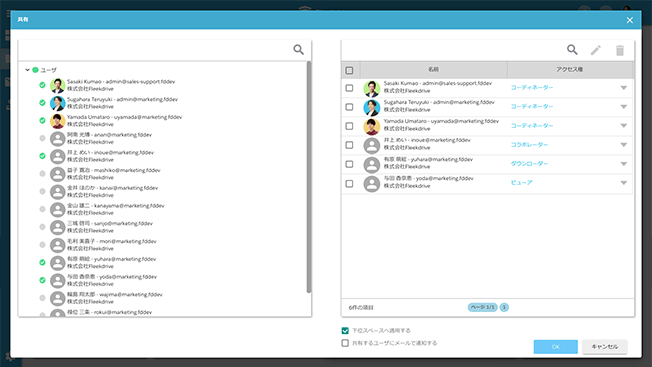
Task: Click the アクセス権 column header
Action: pyautogui.click(x=570, y=70)
